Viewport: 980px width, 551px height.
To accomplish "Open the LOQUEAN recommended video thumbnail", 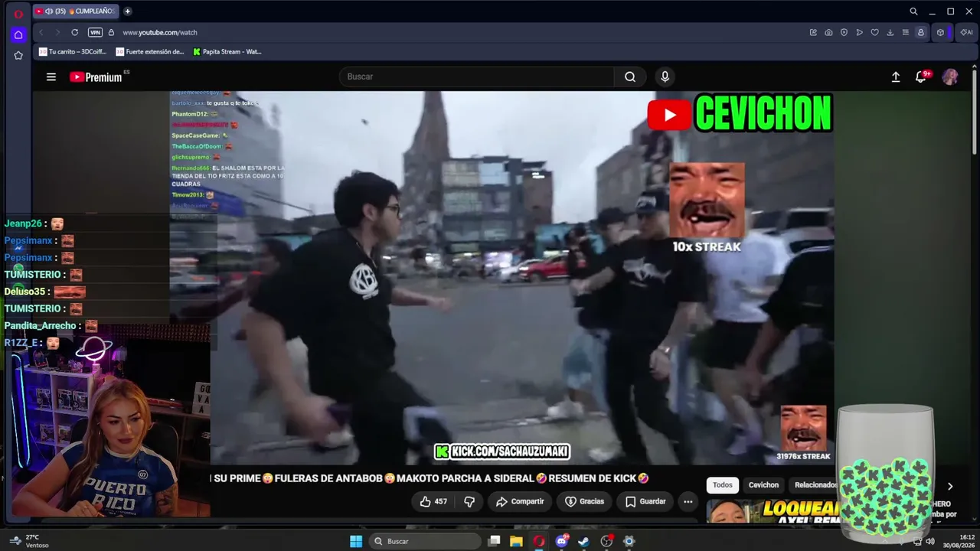I will click(x=773, y=511).
